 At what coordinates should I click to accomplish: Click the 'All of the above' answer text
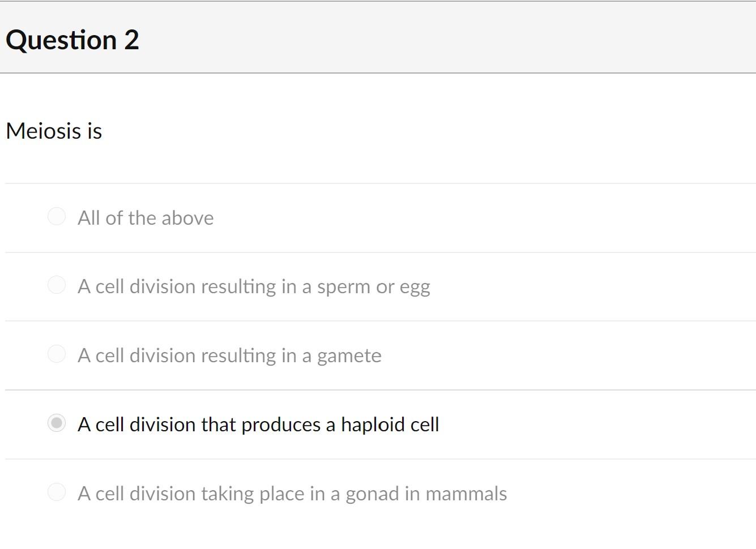[x=146, y=218]
